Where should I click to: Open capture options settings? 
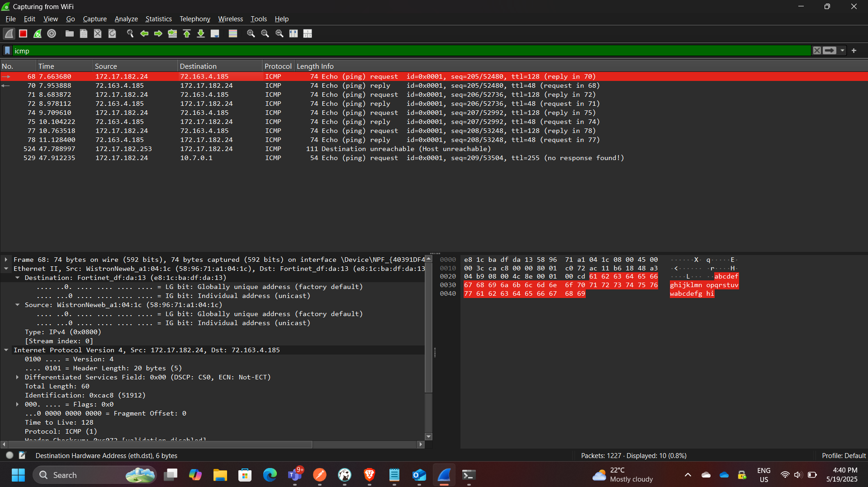pyautogui.click(x=51, y=33)
